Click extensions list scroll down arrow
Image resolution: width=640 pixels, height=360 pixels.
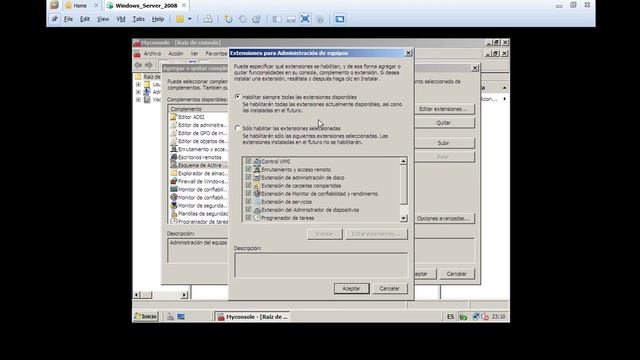click(x=403, y=218)
